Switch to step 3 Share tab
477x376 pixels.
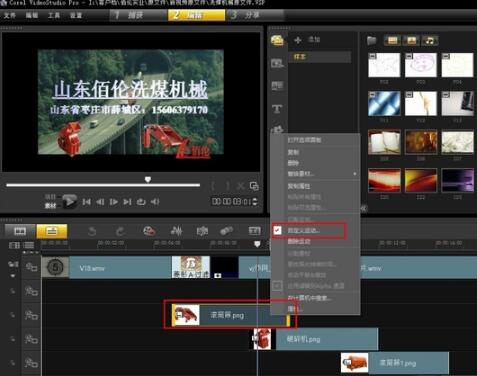coord(255,15)
